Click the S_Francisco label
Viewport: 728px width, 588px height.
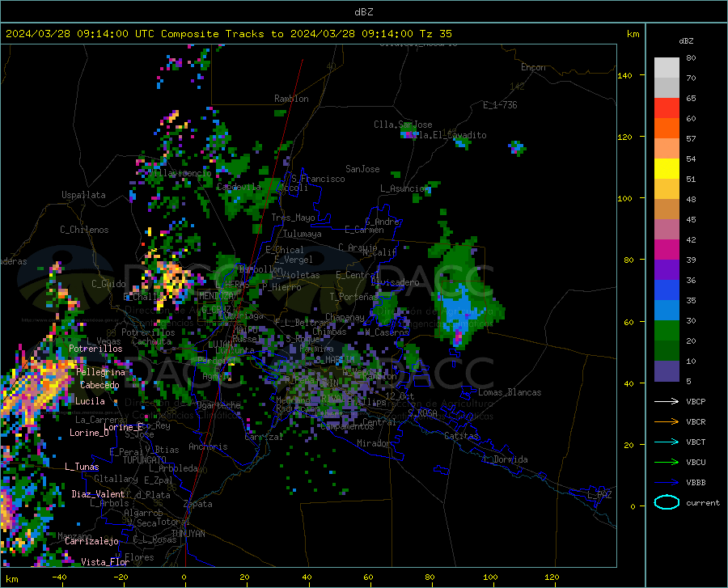click(318, 179)
